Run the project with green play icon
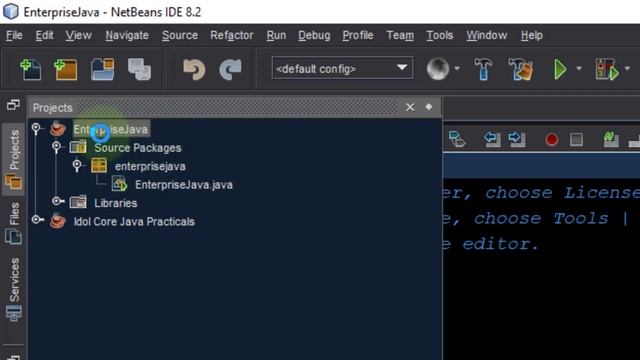Viewport: 640px width, 360px height. click(560, 69)
